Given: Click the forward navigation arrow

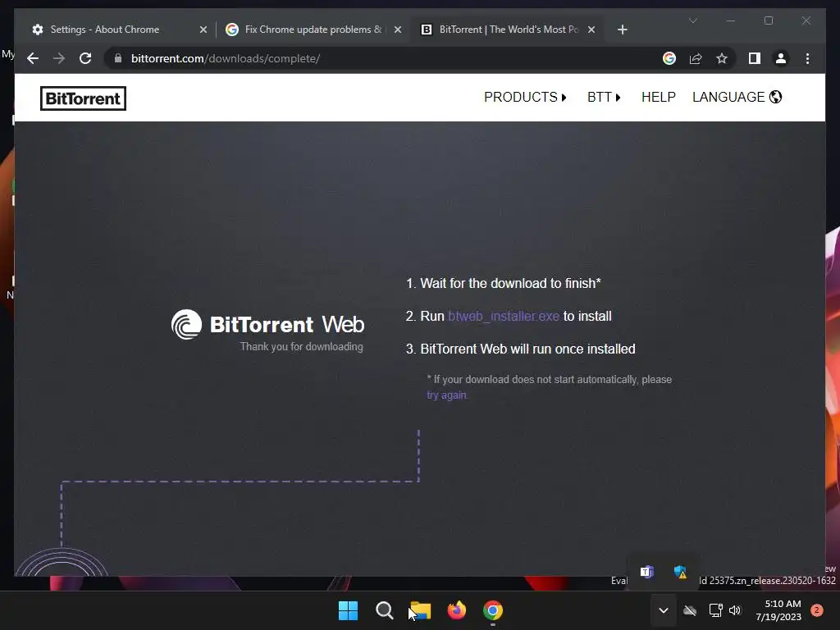Looking at the screenshot, I should click(59, 58).
